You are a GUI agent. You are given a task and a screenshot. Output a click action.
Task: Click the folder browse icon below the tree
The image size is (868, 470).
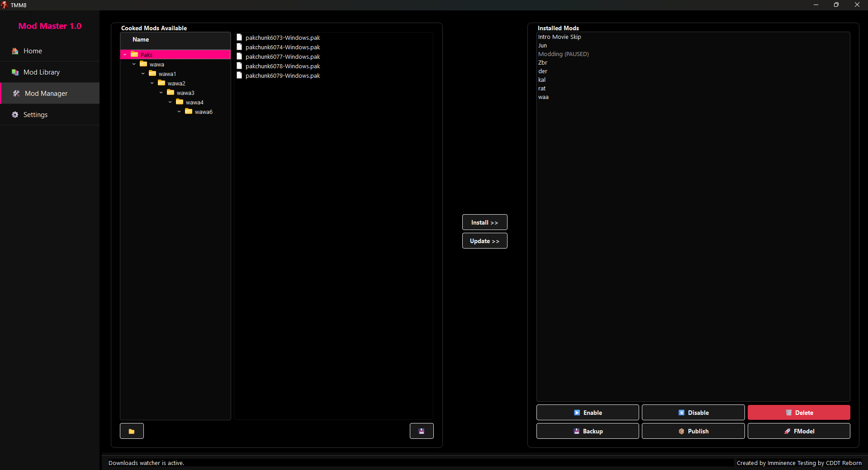(x=132, y=431)
